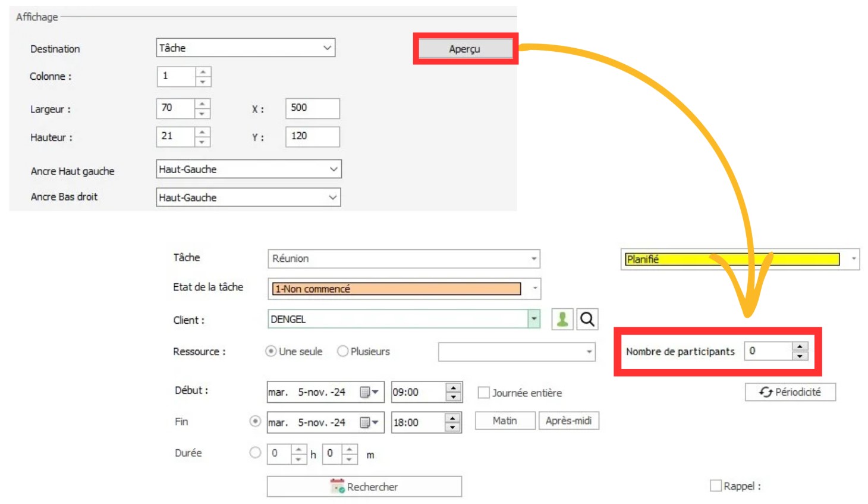Increase the Durée minutes value
Image resolution: width=868 pixels, height=504 pixels.
tap(350, 449)
